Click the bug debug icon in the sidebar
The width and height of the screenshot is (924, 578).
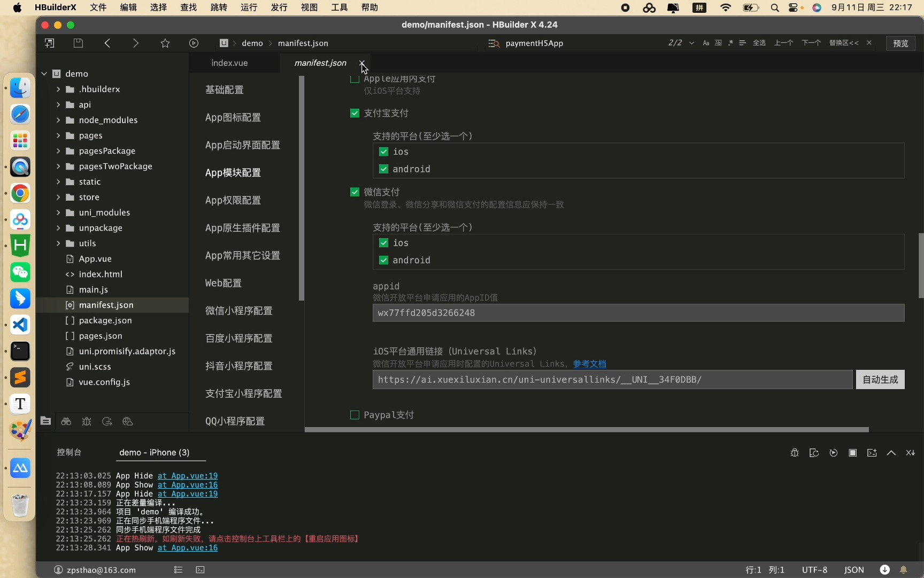(87, 422)
